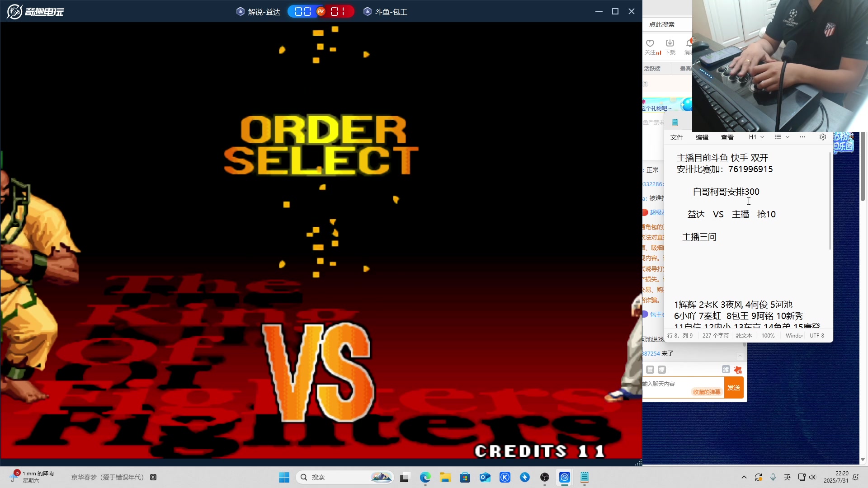This screenshot has height=488, width=868.
Task: Open the blue K app from taskbar
Action: 505,477
